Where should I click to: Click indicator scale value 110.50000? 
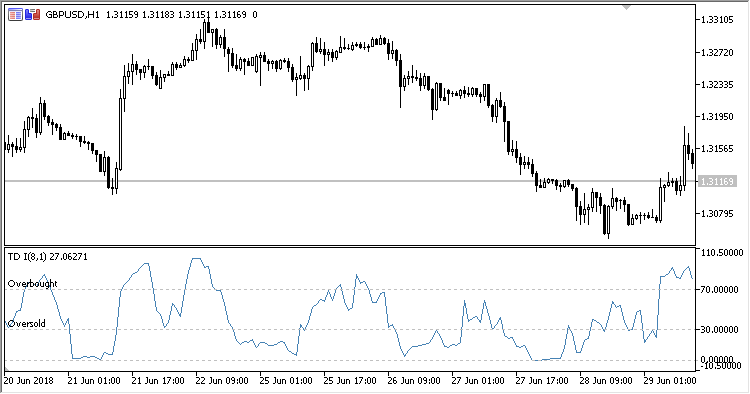(722, 252)
